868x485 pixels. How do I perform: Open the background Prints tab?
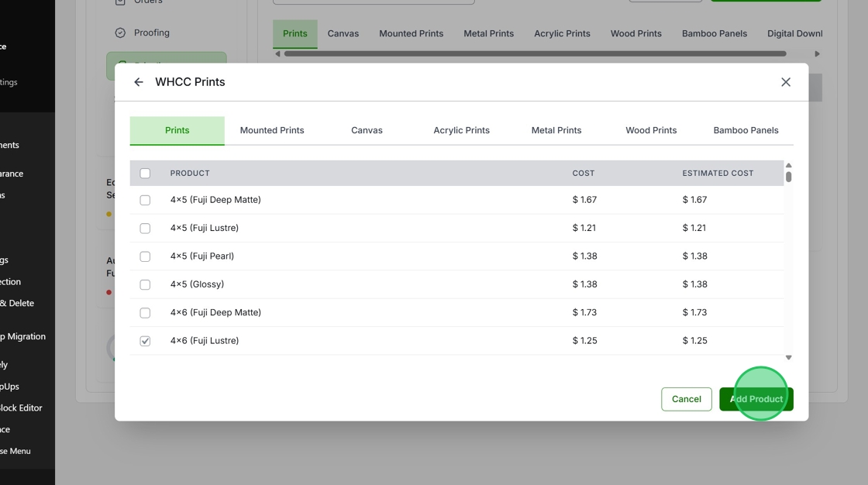click(x=295, y=34)
